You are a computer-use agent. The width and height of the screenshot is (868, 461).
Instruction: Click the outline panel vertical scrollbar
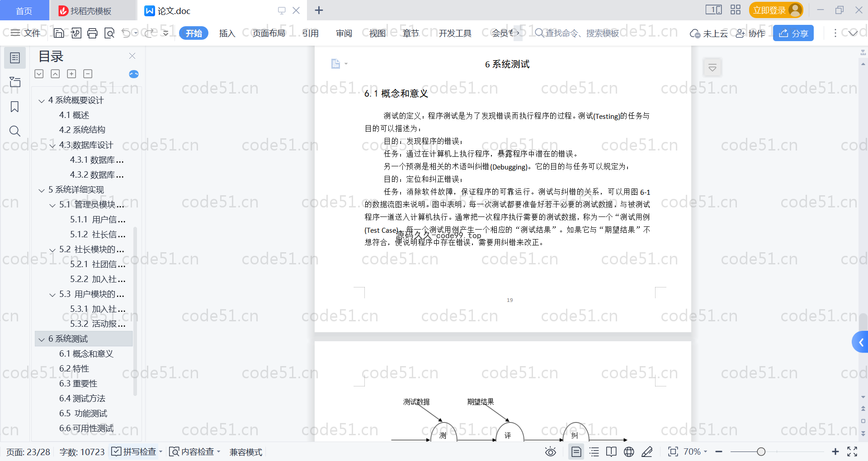[135, 311]
